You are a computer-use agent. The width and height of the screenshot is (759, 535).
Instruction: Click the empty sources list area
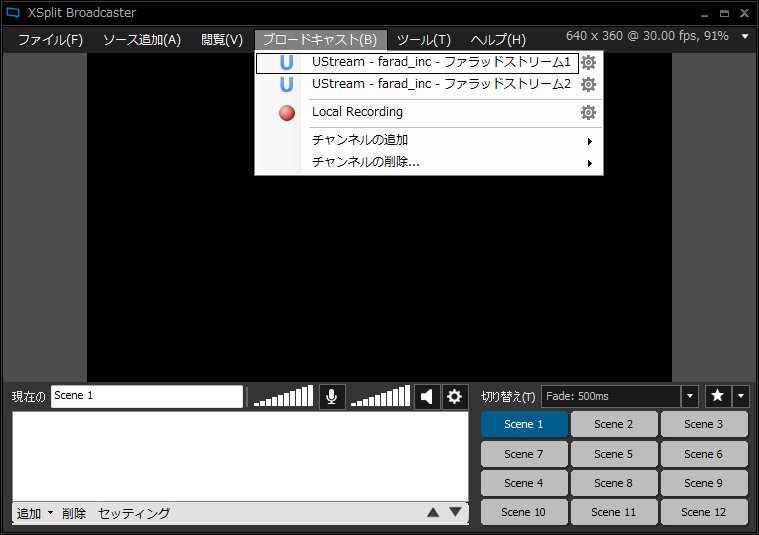coord(240,456)
